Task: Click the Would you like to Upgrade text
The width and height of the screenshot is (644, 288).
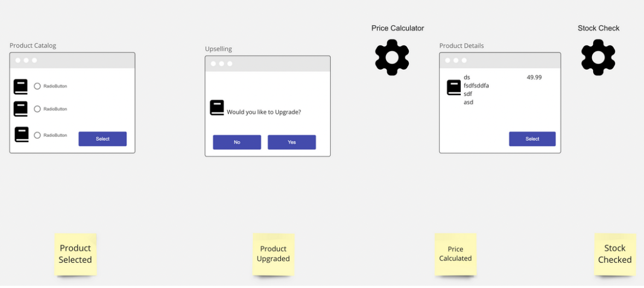Action: (264, 112)
